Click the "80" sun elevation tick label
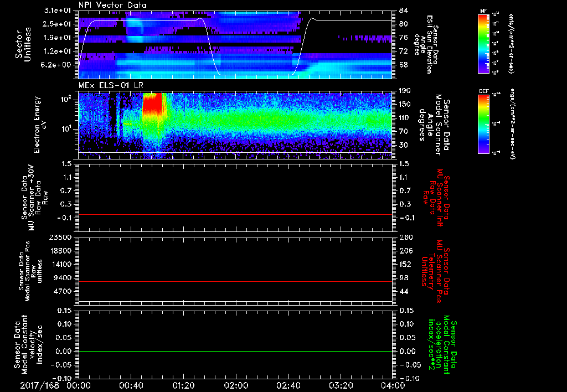The height and width of the screenshot is (392, 567). point(404,24)
